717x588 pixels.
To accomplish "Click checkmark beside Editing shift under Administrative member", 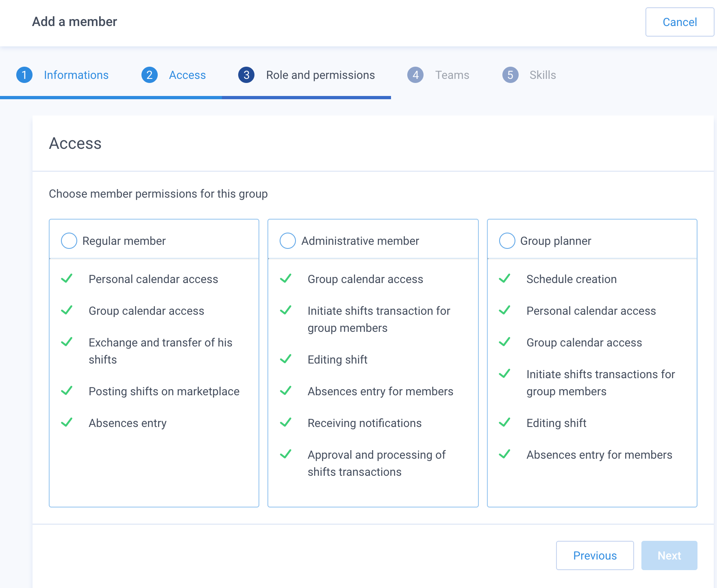I will click(x=286, y=359).
